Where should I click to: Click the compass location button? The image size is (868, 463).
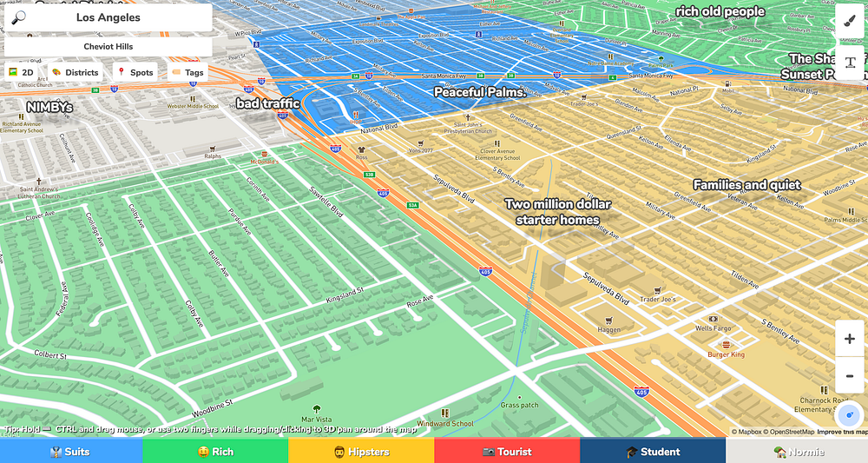pyautogui.click(x=849, y=415)
